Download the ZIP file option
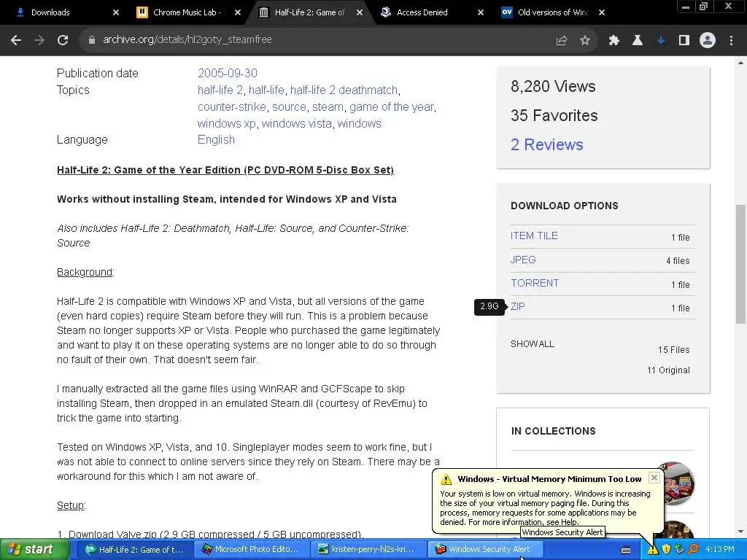747x560 pixels. pos(518,306)
